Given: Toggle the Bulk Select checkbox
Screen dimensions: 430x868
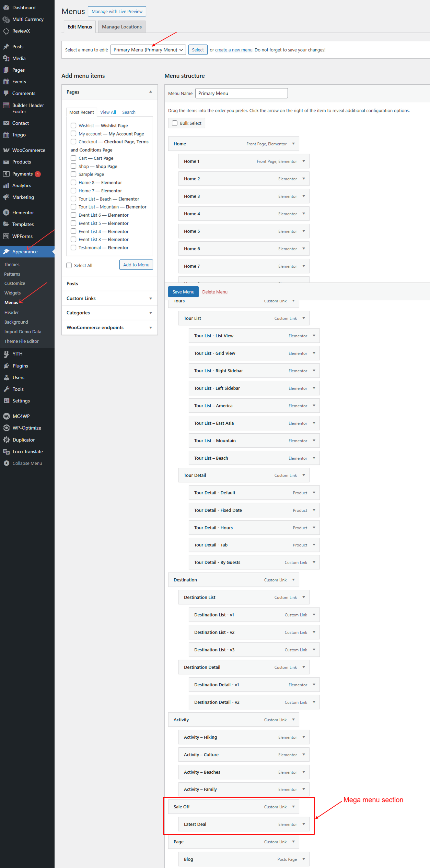Looking at the screenshot, I should click(175, 123).
